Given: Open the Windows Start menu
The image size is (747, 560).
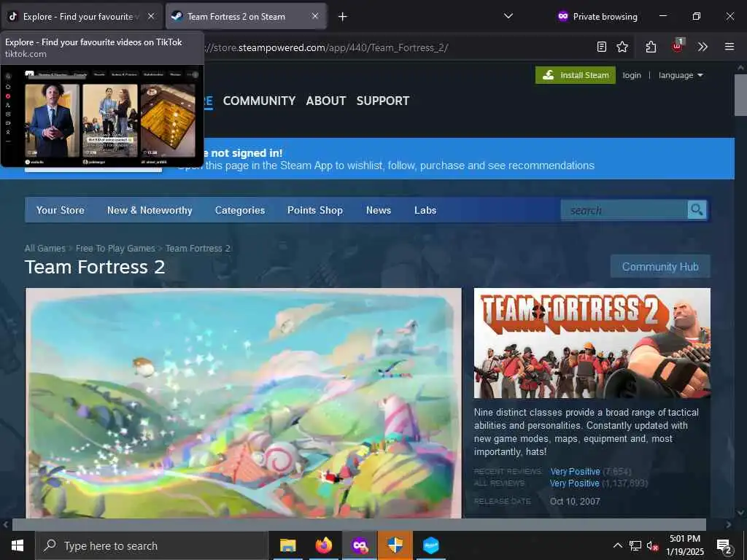Looking at the screenshot, I should click(x=18, y=545).
